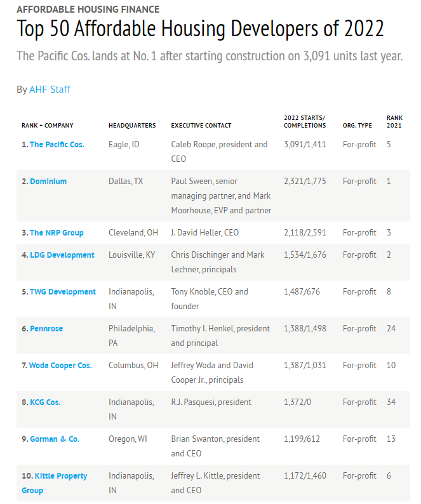Image resolution: width=421 pixels, height=504 pixels.
Task: Open the Pennrose company link
Action: tap(46, 329)
